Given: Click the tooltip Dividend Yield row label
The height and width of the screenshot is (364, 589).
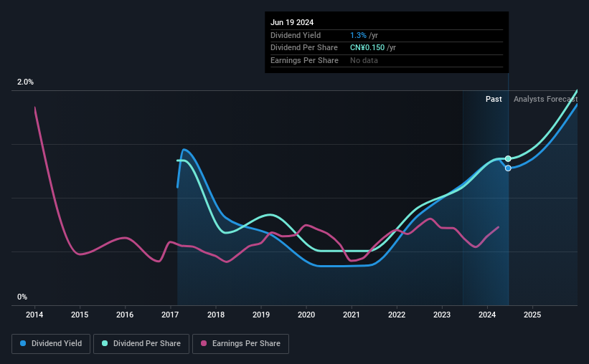Looking at the screenshot, I should [x=296, y=35].
